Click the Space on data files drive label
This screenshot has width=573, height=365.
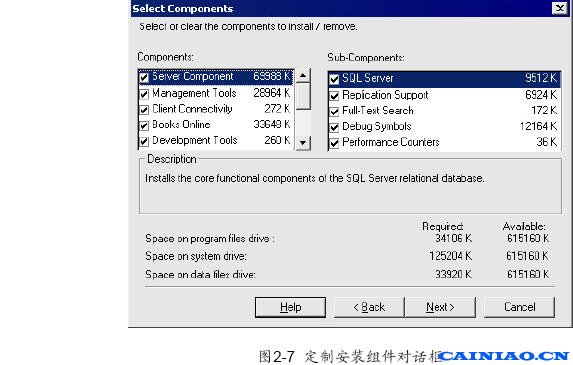(200, 274)
